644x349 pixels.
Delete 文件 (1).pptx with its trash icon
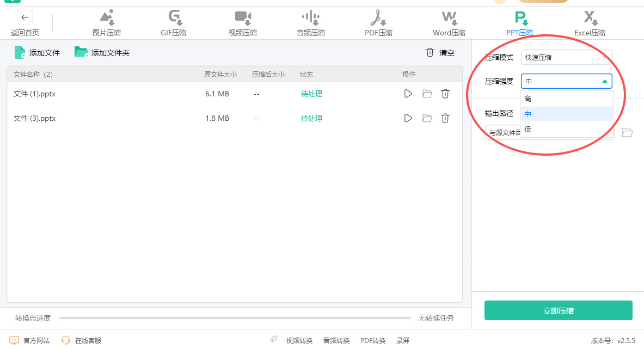coord(445,94)
